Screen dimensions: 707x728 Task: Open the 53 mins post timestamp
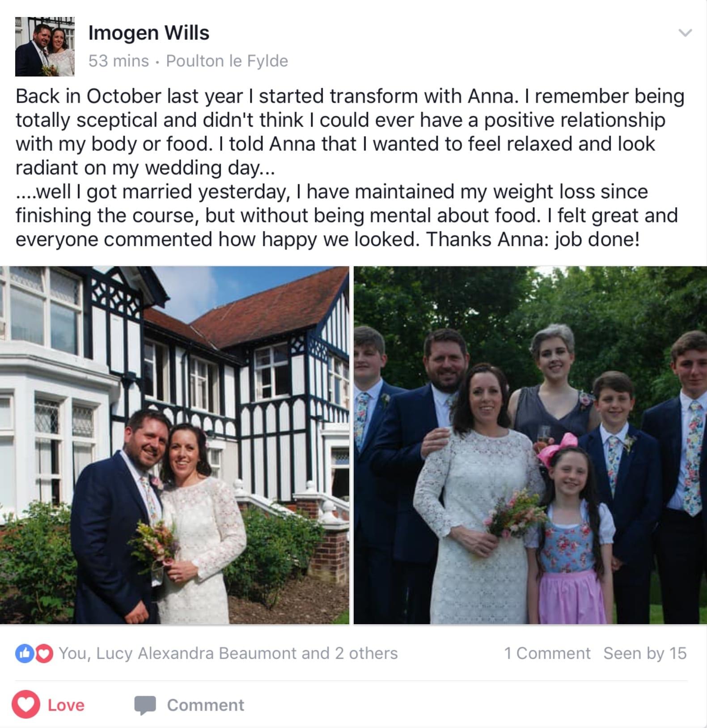(x=119, y=61)
